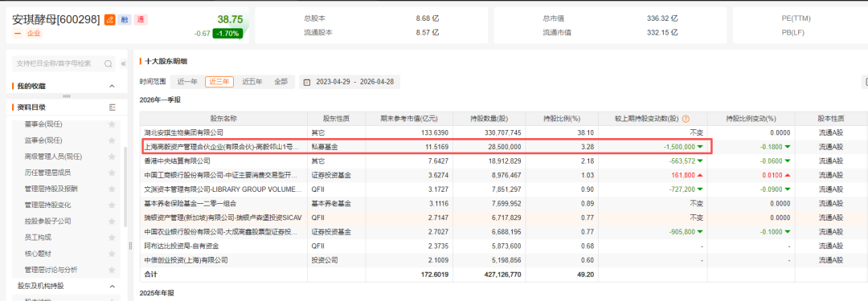Screen dimensions: 868x301
Task: Click the search magnifier icon in sidebar
Action: (x=108, y=63)
